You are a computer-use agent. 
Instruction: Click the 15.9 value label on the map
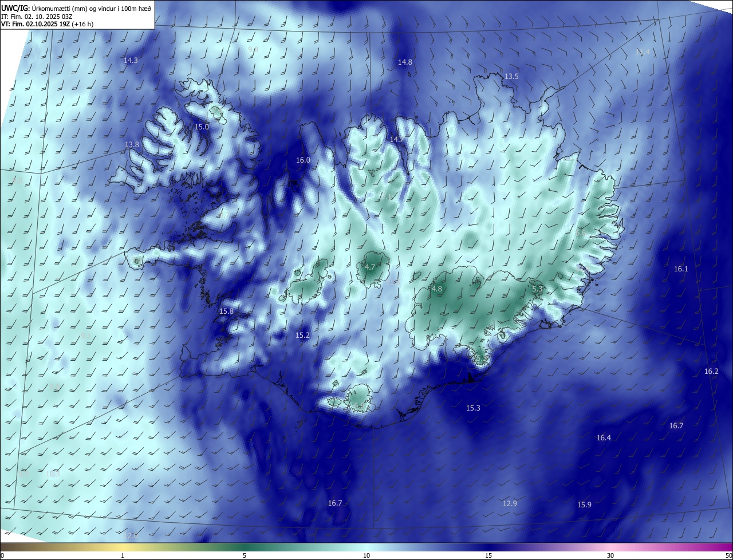click(x=584, y=504)
